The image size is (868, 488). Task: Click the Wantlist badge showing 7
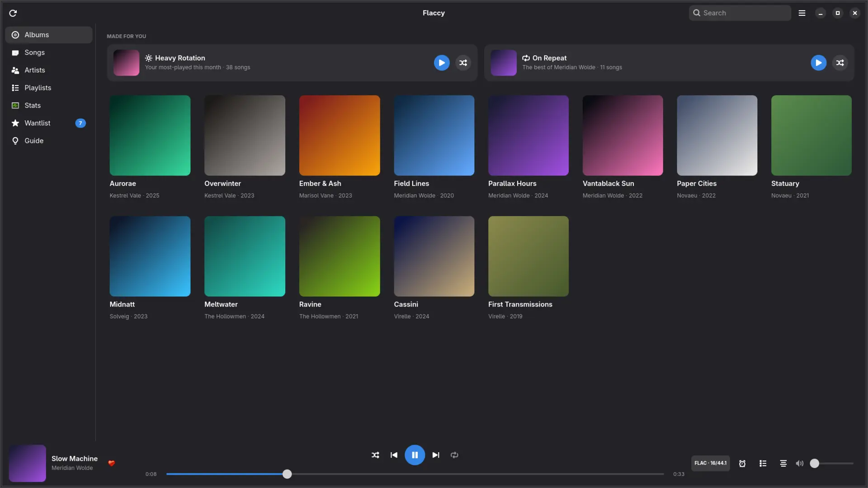[80, 123]
